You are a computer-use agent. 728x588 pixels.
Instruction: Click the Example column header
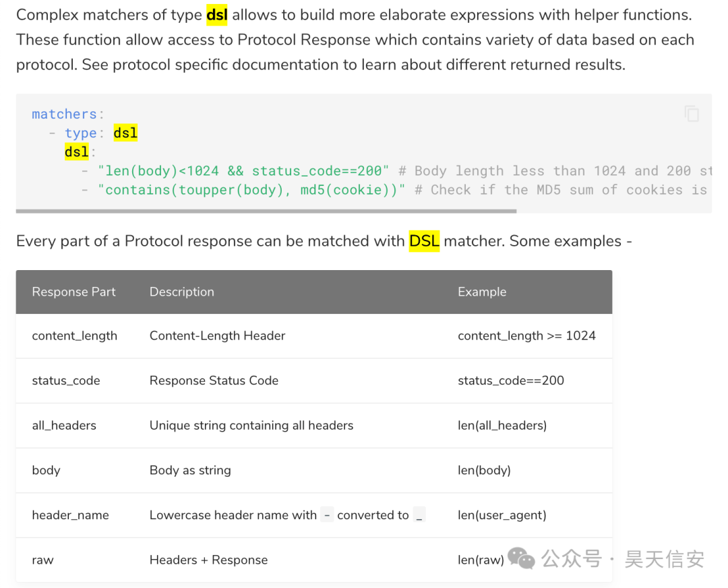click(481, 292)
